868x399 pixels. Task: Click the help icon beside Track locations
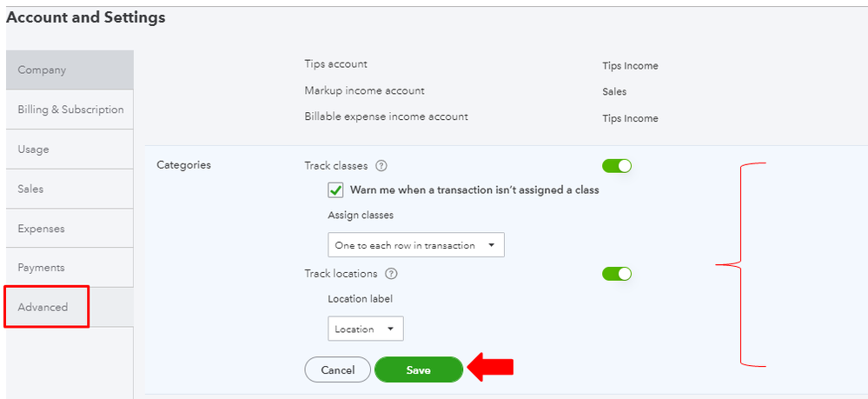[391, 273]
